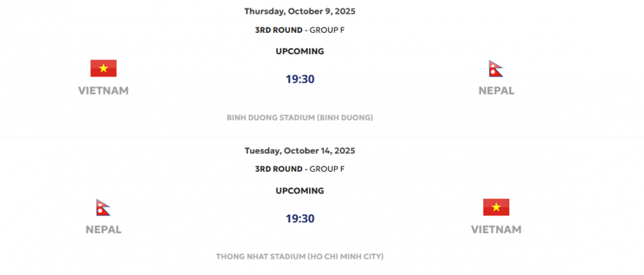
Task: Click Vietnam flag in October 9 match
Action: pyautogui.click(x=103, y=68)
